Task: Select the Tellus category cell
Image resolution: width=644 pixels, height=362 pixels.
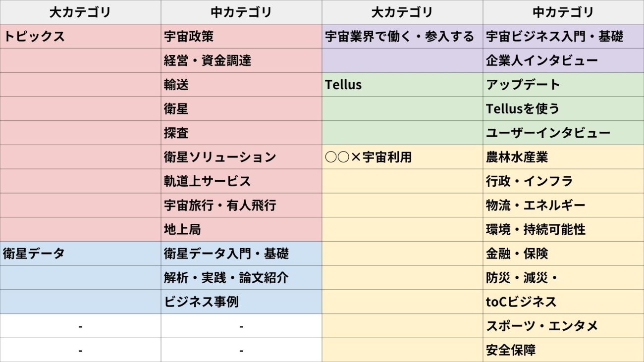Action: pyautogui.click(x=402, y=85)
